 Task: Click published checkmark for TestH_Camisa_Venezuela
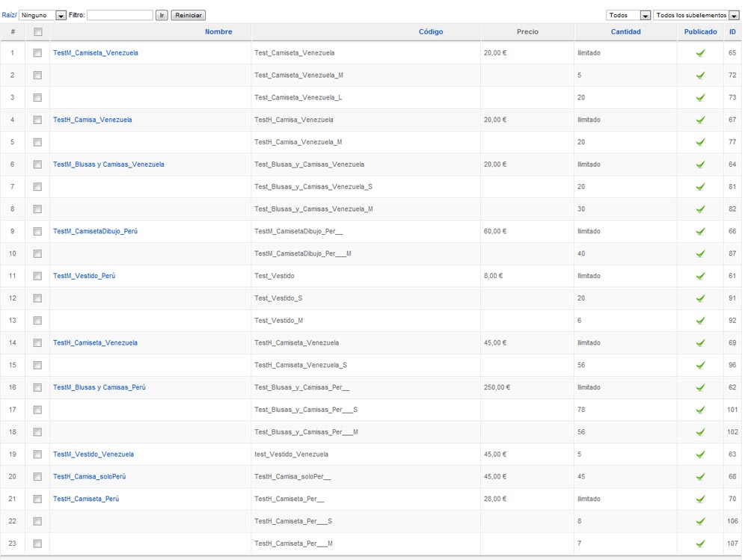pyautogui.click(x=700, y=120)
